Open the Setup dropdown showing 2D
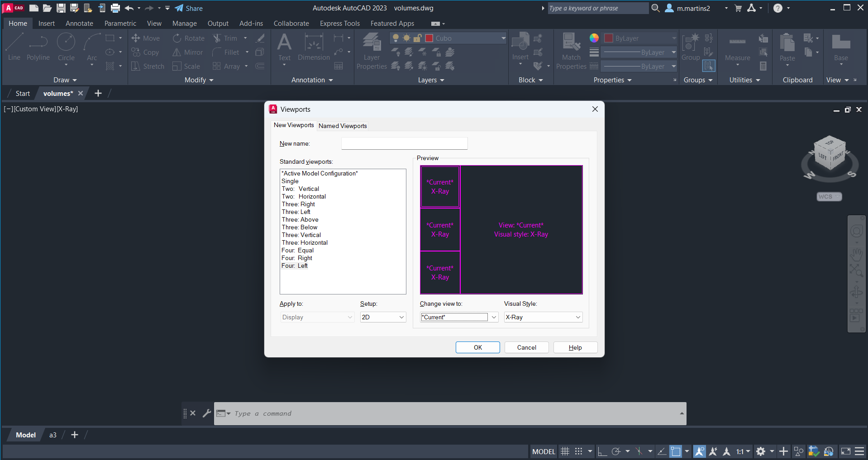This screenshot has height=460, width=868. click(x=383, y=317)
